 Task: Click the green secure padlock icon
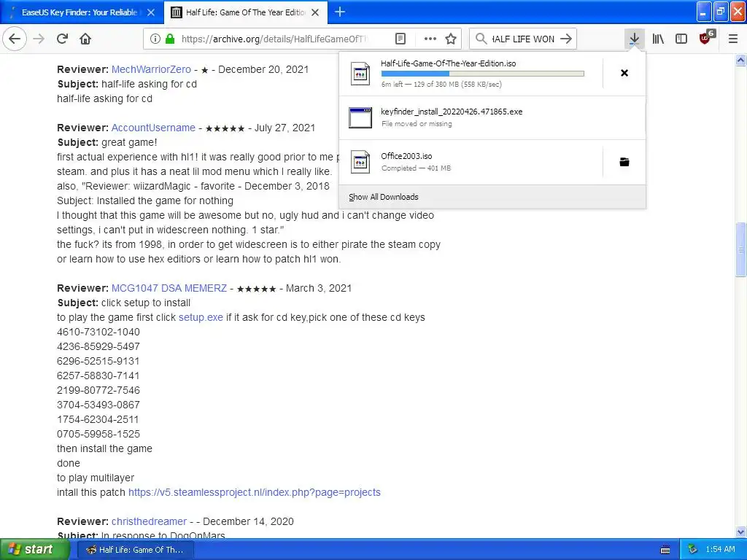(x=169, y=39)
